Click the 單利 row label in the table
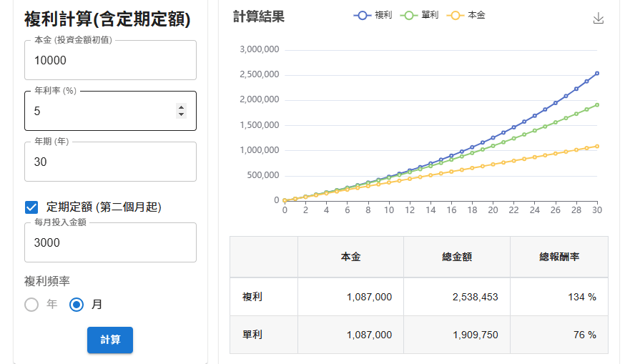The image size is (625, 364). click(252, 335)
